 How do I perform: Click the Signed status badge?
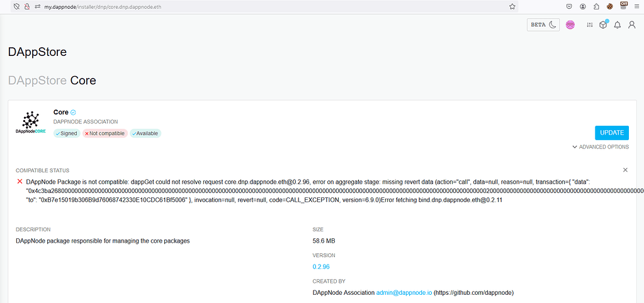coord(66,133)
